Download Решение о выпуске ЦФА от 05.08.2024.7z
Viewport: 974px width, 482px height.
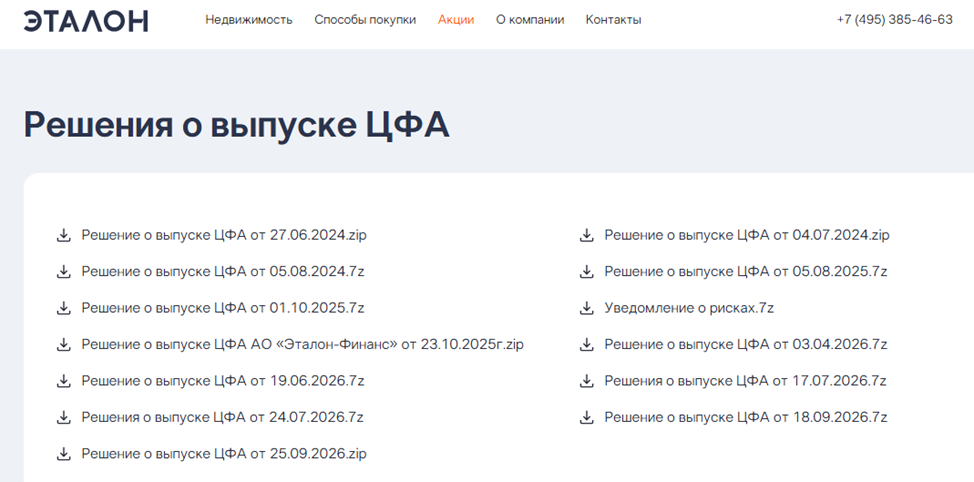click(x=222, y=271)
